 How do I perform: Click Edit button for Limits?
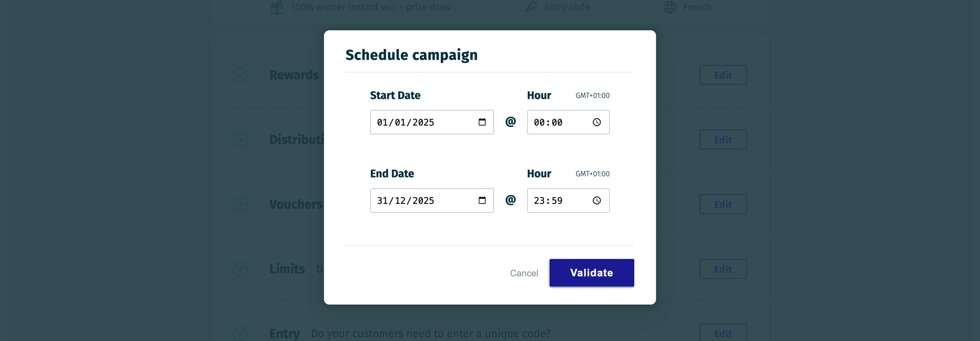pyautogui.click(x=723, y=269)
